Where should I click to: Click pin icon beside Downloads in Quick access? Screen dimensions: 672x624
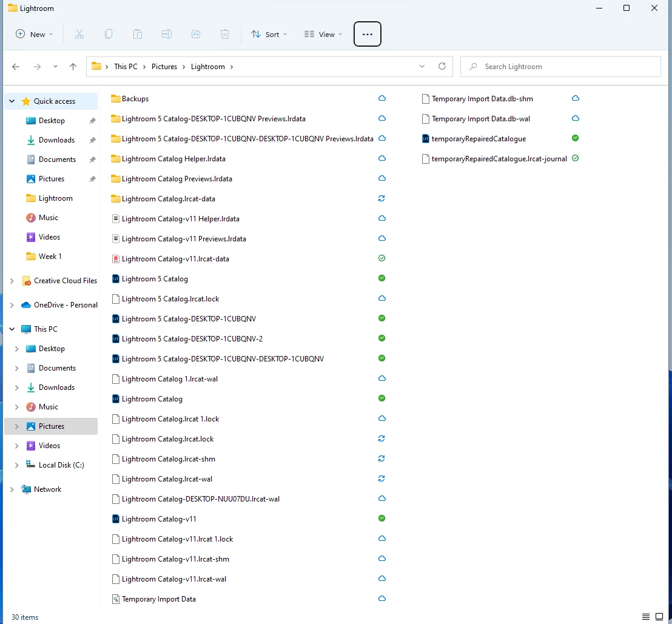[92, 140]
